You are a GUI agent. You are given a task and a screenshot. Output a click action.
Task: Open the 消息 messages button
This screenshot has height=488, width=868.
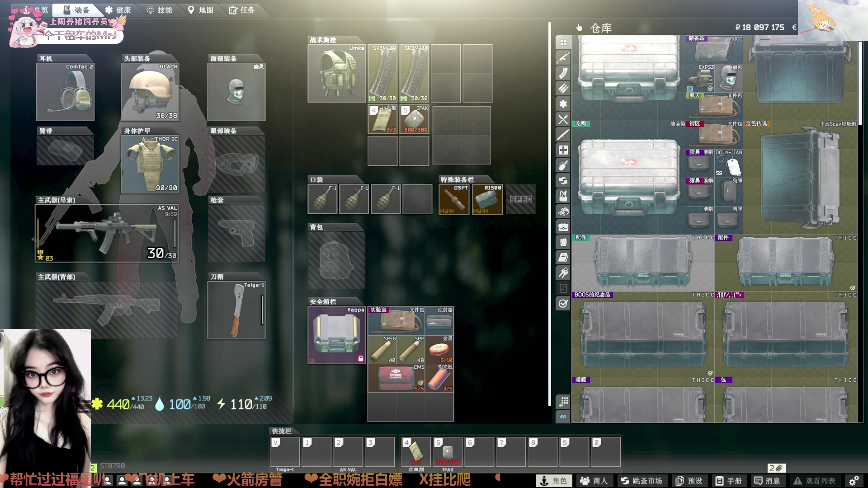click(767, 481)
